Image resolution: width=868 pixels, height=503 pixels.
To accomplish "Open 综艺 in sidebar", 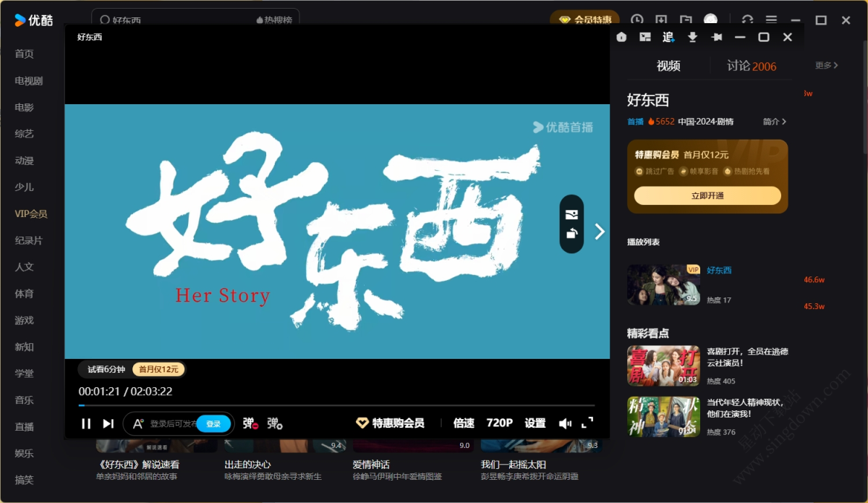I will click(x=25, y=134).
